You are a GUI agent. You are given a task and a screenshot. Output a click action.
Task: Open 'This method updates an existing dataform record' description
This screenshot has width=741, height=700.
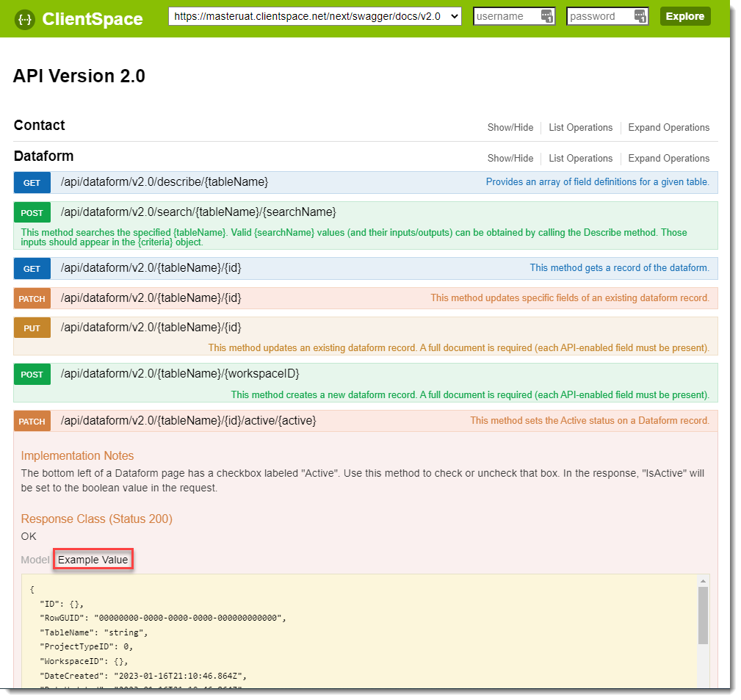coord(459,348)
